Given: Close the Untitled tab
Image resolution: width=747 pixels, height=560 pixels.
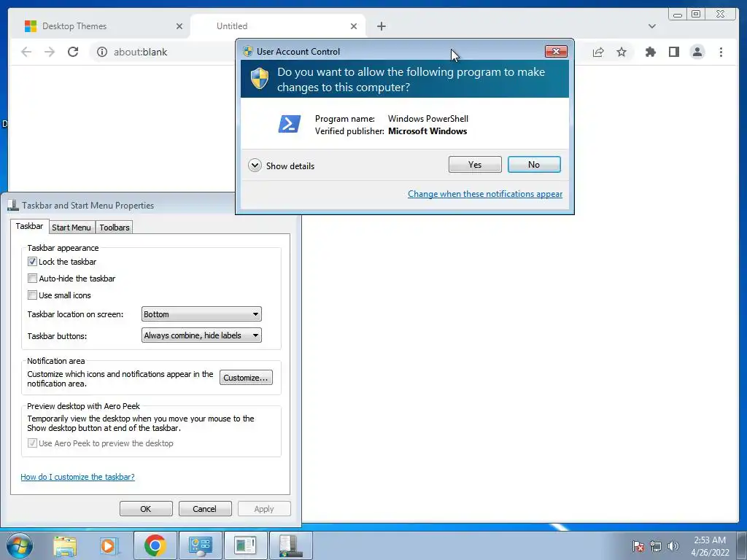Looking at the screenshot, I should click(354, 26).
